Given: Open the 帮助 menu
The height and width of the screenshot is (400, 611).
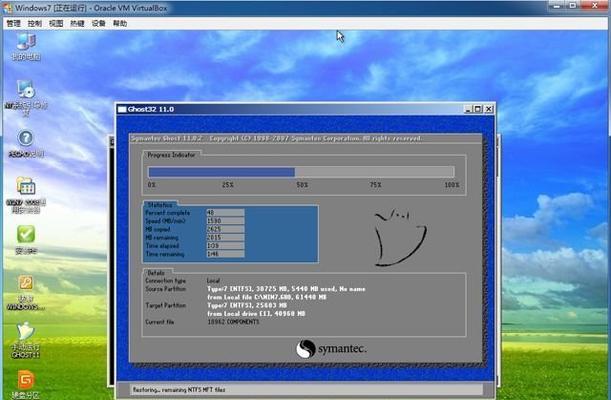Looking at the screenshot, I should (x=120, y=23).
